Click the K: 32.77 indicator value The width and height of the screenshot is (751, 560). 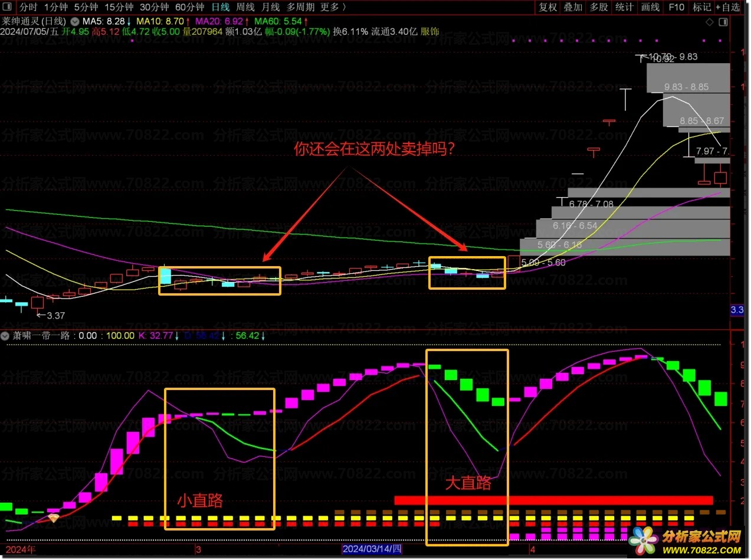[157, 335]
